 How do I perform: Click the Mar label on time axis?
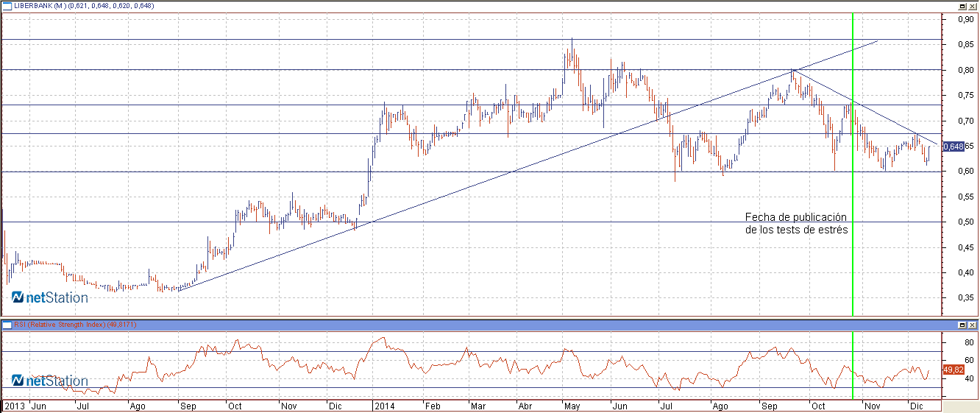479,406
